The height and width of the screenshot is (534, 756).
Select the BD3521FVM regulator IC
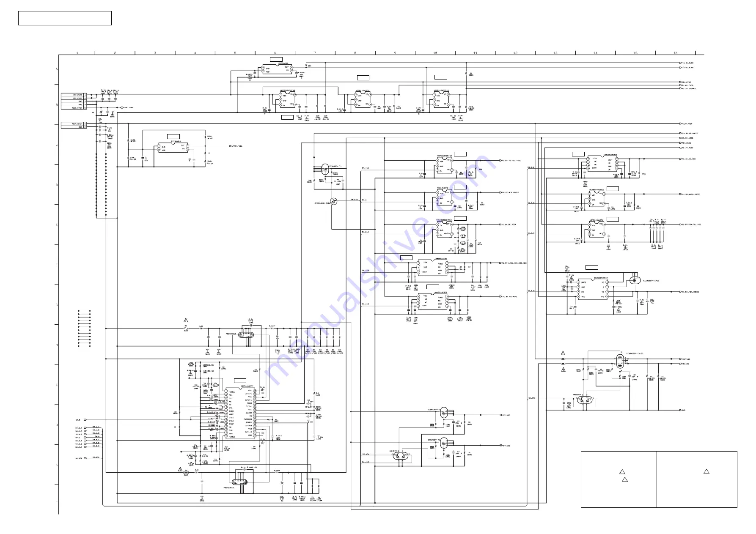594,289
